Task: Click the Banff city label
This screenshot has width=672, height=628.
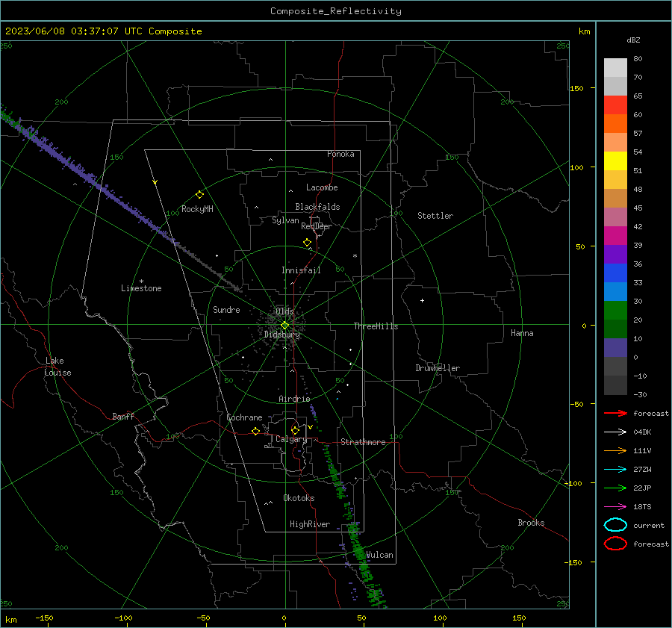Action: pyautogui.click(x=123, y=416)
